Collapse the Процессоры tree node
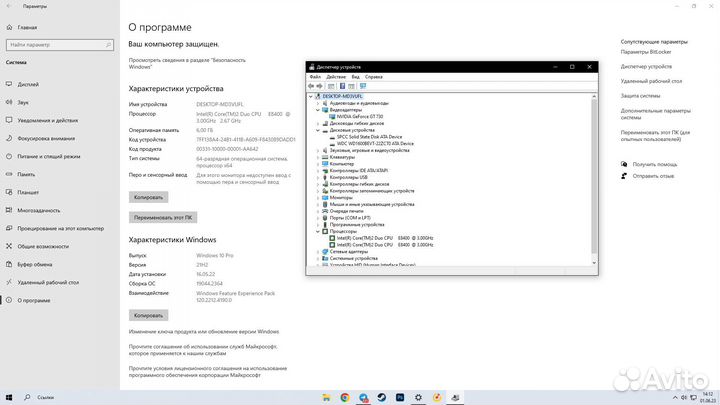The width and height of the screenshot is (720, 405). [x=318, y=231]
